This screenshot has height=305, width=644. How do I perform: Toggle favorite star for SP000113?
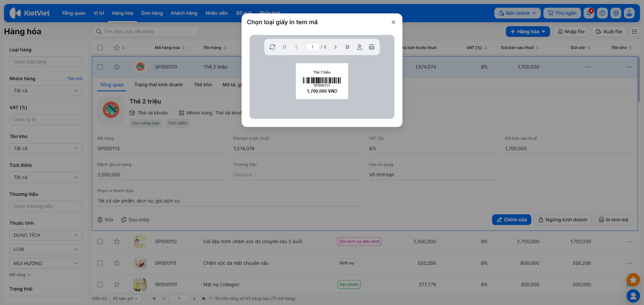tap(117, 67)
